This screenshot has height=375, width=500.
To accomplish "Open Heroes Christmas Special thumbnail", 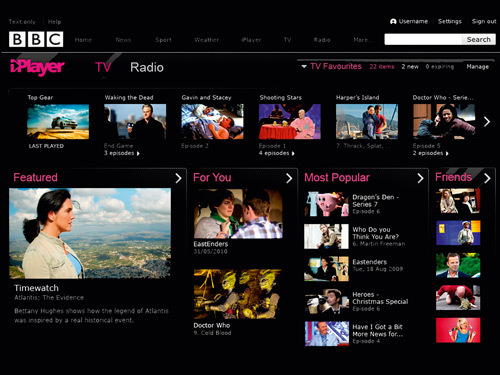I will pyautogui.click(x=326, y=301).
